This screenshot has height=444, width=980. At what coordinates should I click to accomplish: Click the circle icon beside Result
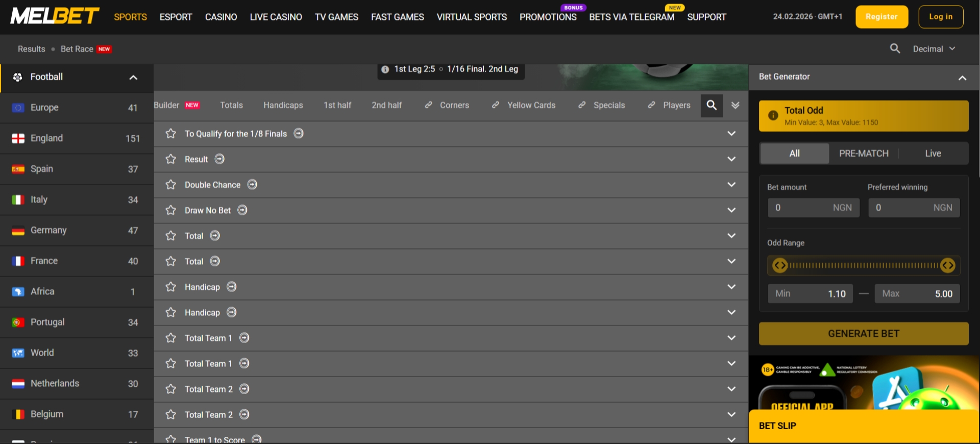point(219,159)
